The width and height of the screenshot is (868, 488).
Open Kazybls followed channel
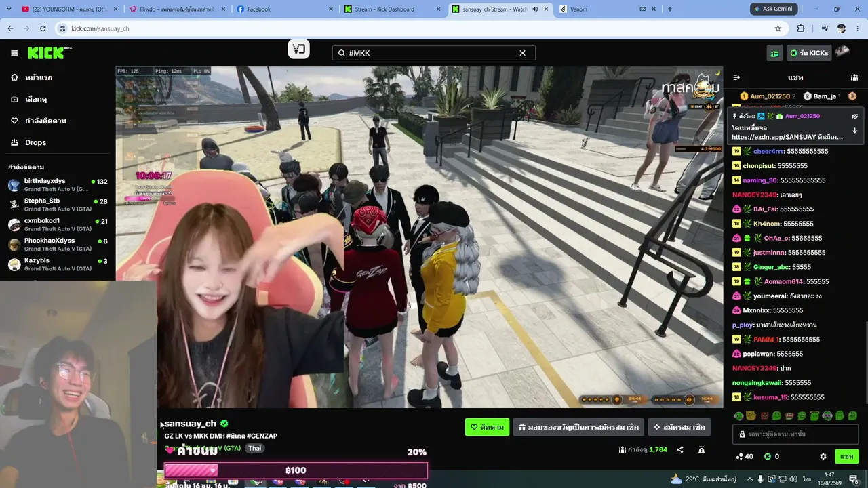(x=58, y=264)
